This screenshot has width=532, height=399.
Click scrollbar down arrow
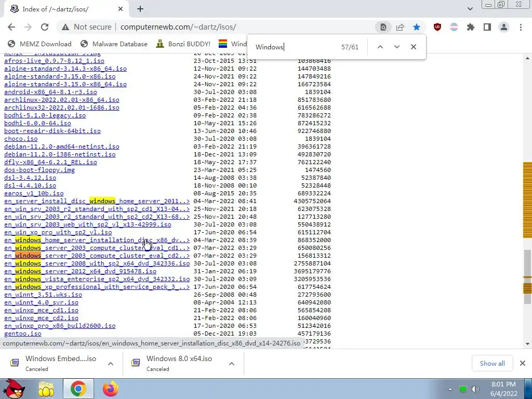528,344
